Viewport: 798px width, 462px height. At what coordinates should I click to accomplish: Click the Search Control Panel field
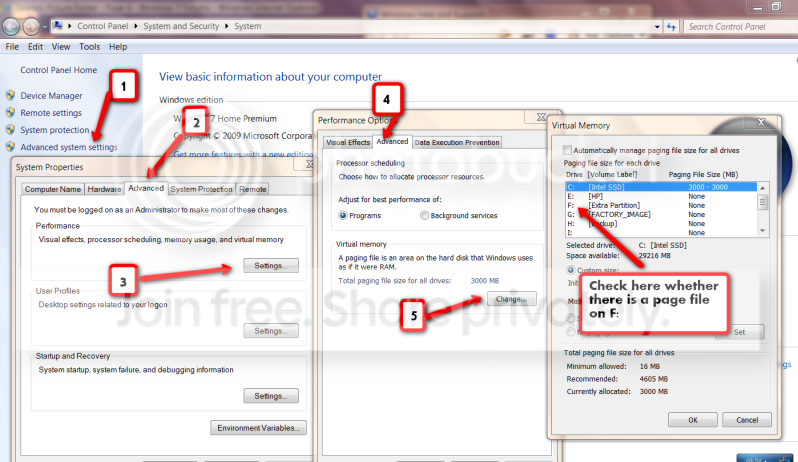740,26
